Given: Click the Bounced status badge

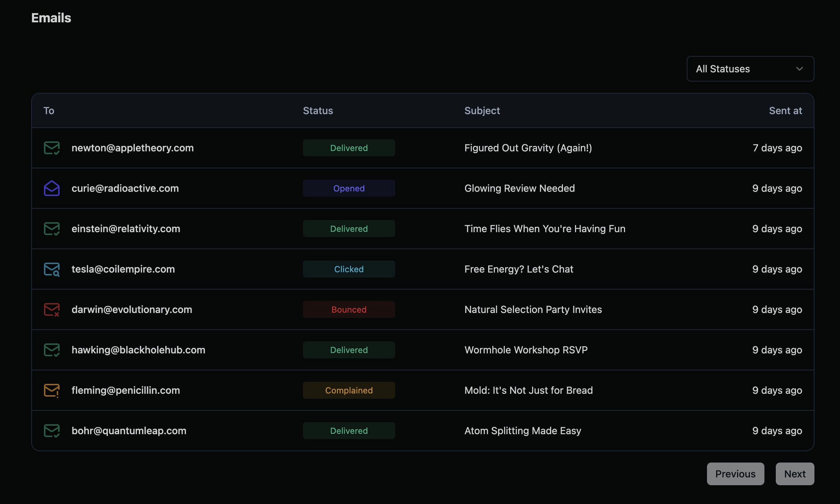Looking at the screenshot, I should (349, 309).
